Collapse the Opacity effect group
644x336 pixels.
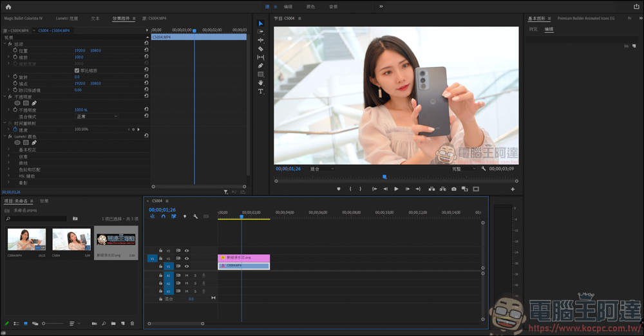[x=5, y=97]
